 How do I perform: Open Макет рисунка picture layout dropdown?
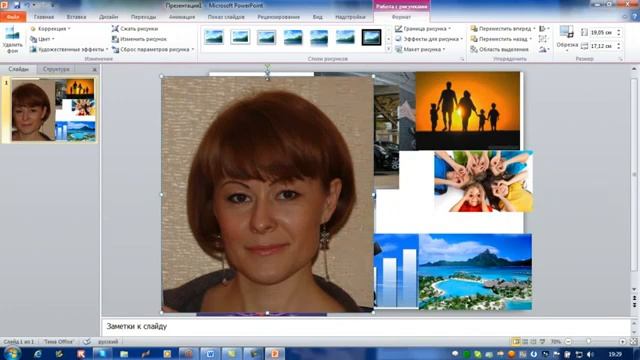pyautogui.click(x=420, y=49)
